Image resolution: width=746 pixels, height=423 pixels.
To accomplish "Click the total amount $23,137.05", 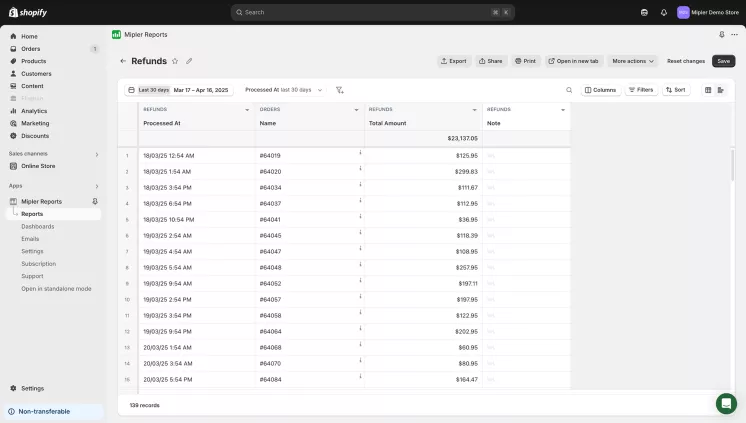I will (462, 138).
